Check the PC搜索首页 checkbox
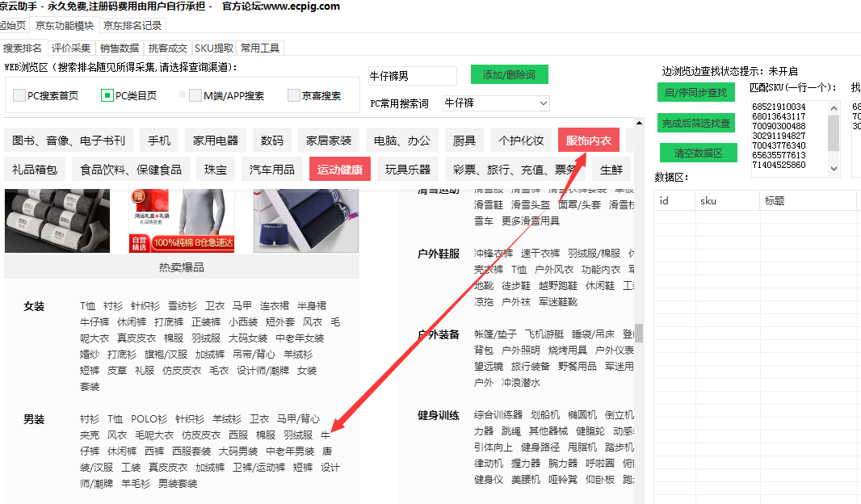861x504 pixels. 19,95
